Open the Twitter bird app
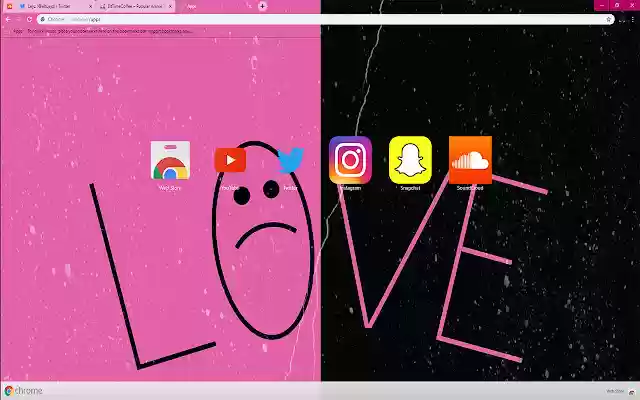This screenshot has width=640, height=400. pyautogui.click(x=290, y=160)
